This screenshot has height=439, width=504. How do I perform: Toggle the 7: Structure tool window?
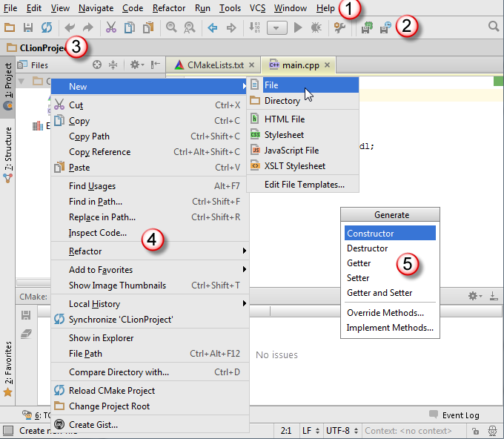click(7, 155)
